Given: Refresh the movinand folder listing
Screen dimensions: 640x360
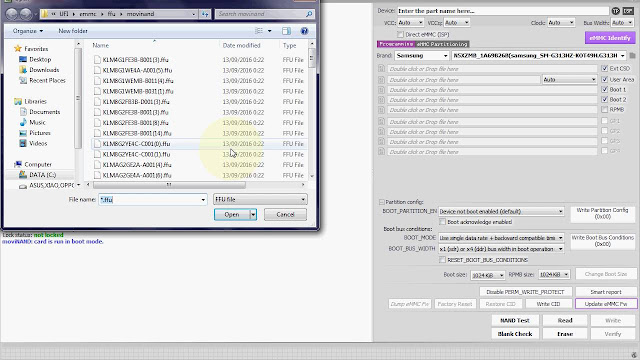Looking at the screenshot, I should tap(205, 14).
